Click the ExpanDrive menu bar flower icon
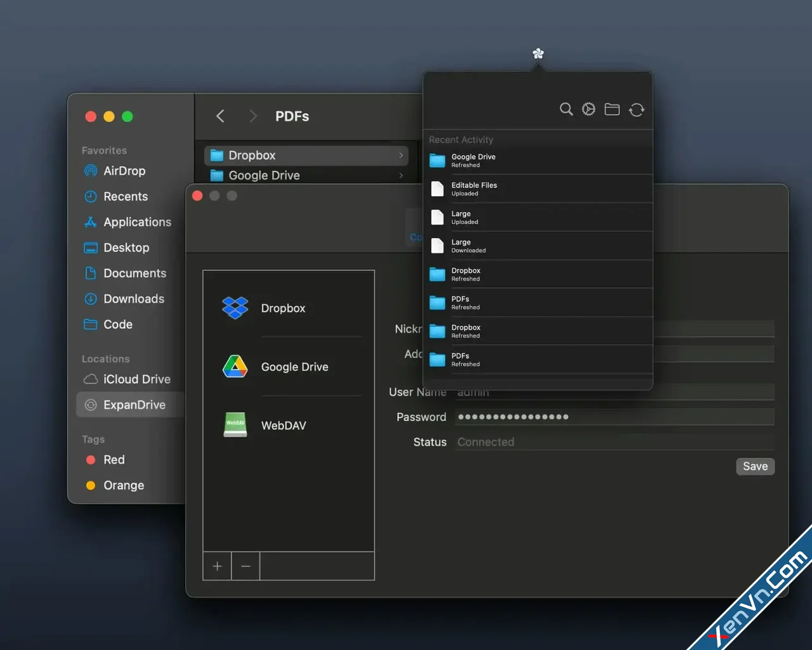812x650 pixels. [x=538, y=53]
